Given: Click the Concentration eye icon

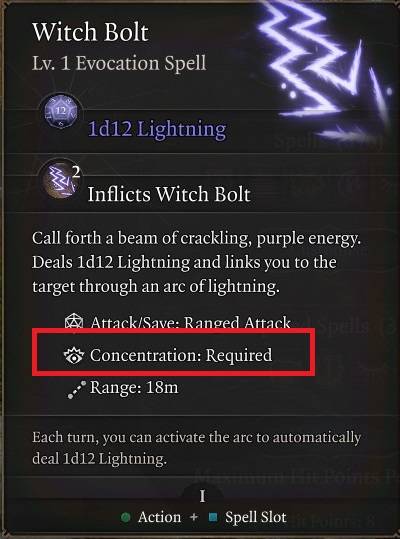Looking at the screenshot, I should point(74,355).
